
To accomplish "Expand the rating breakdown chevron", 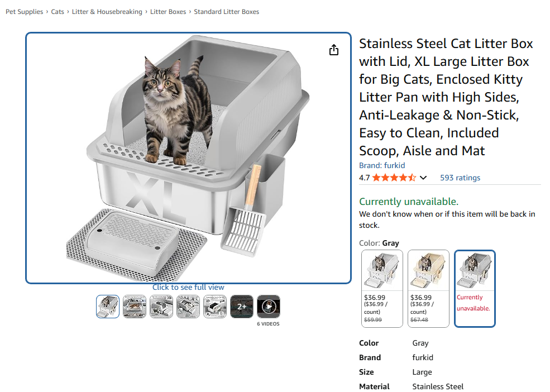I will coord(423,178).
